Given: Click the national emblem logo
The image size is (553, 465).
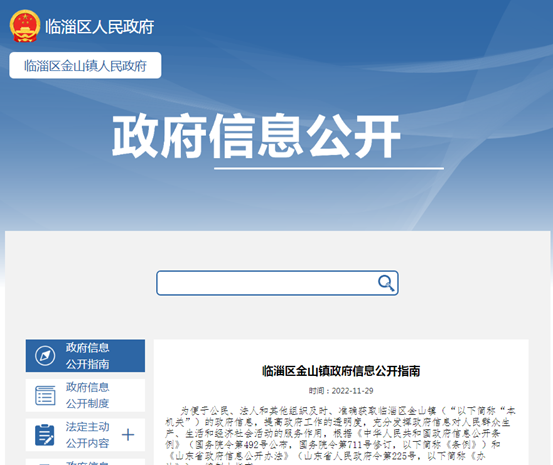Looking at the screenshot, I should [x=25, y=26].
